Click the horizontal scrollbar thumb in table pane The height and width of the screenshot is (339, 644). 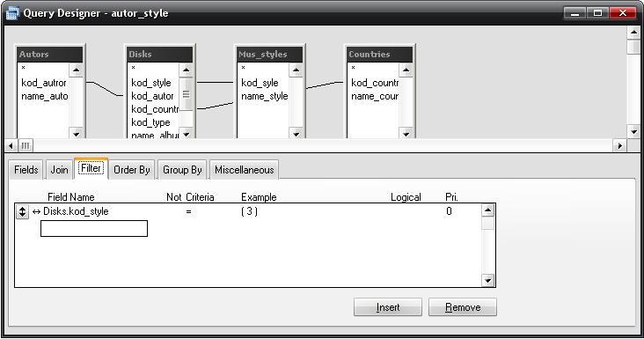26,145
